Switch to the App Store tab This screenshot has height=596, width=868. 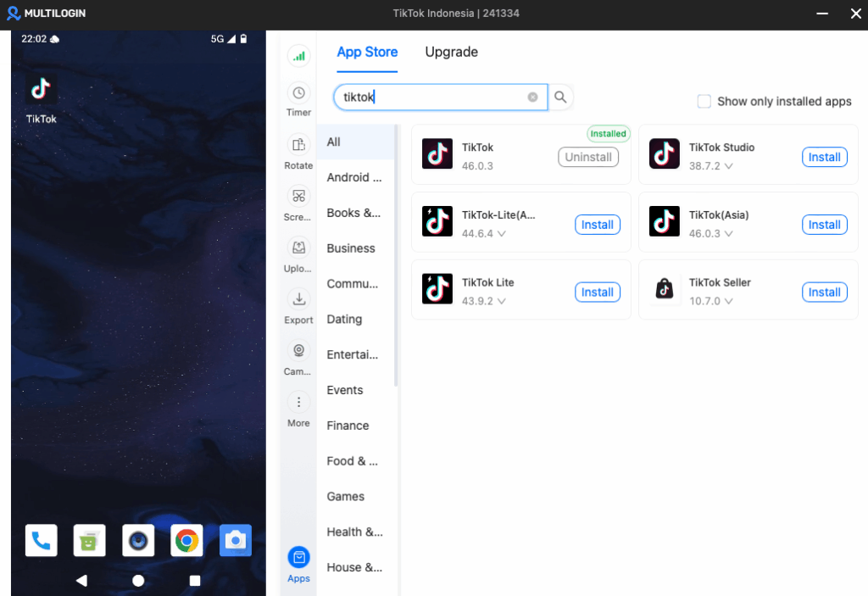pyautogui.click(x=367, y=52)
